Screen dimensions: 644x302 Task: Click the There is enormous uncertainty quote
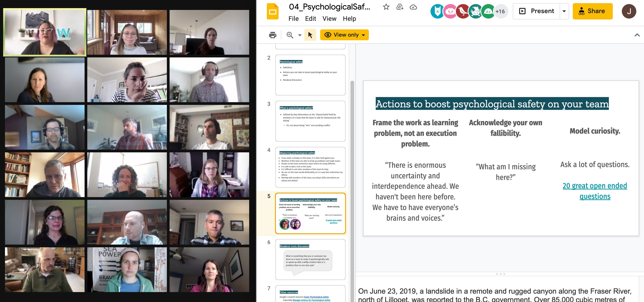coord(415,191)
